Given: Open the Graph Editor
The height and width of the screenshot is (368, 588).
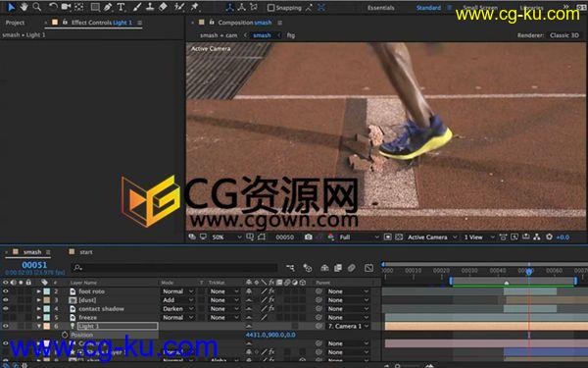Looking at the screenshot, I should pyautogui.click(x=369, y=268).
